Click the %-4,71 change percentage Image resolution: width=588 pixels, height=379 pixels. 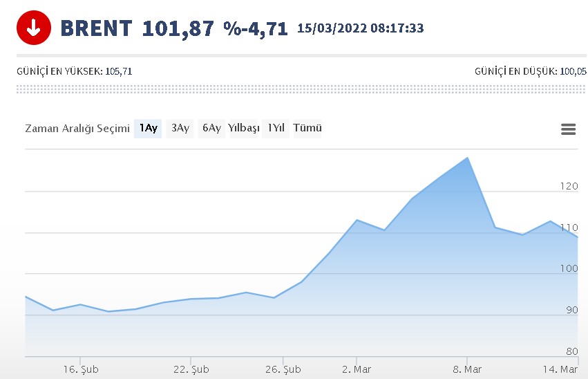[256, 29]
